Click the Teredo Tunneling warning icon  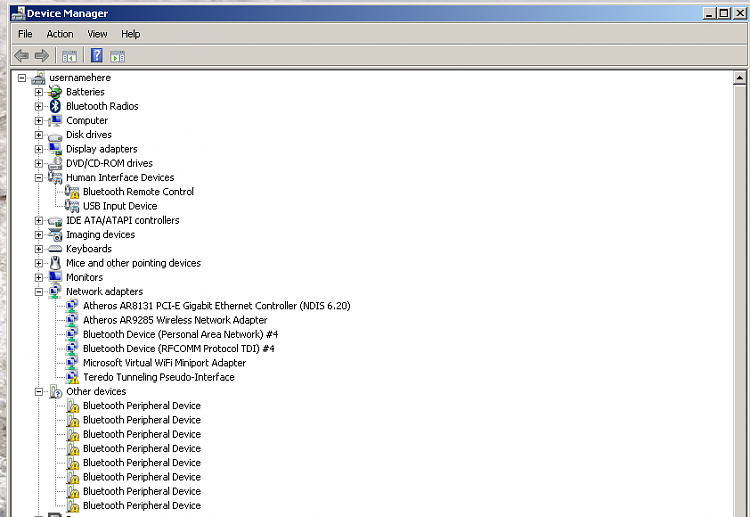point(72,377)
